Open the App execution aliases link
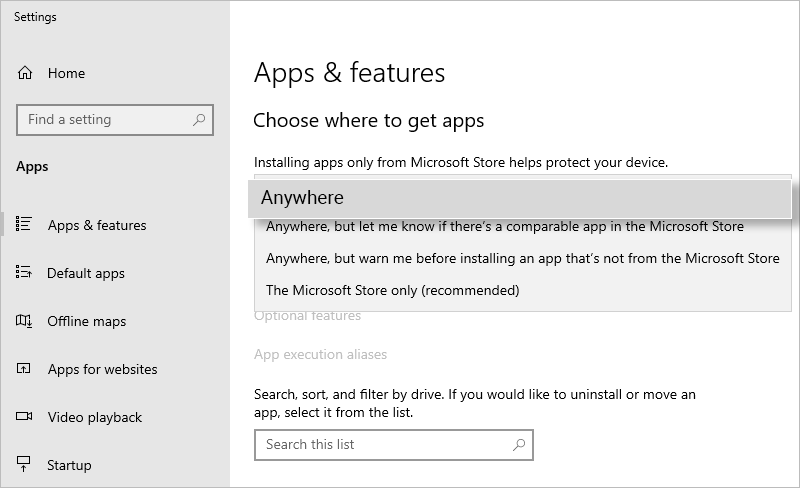Screen dimensions: 800x488 point(320,354)
